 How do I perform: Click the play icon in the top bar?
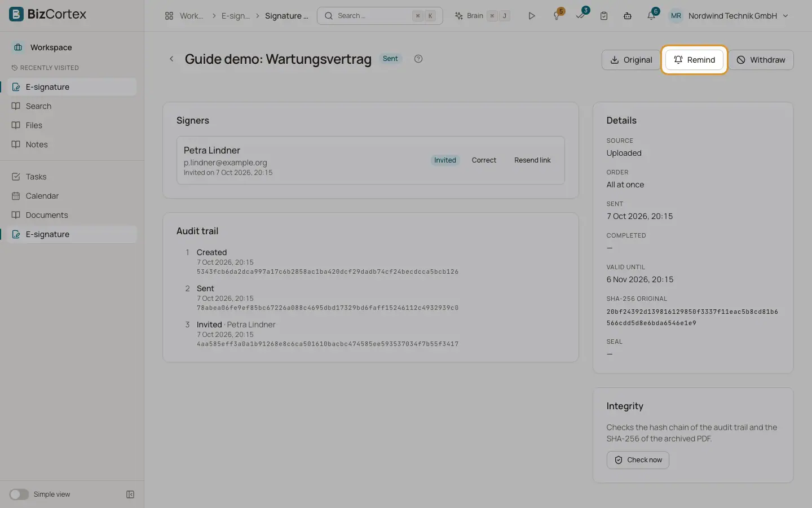coord(531,16)
